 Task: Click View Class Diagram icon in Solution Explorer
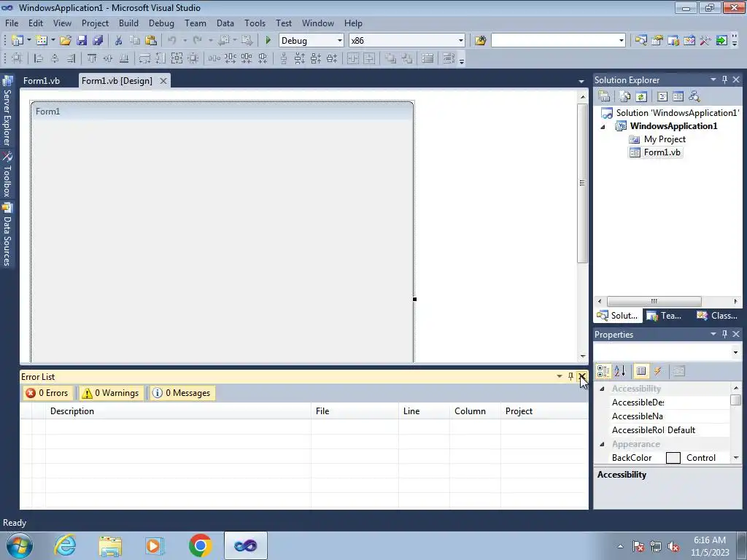click(694, 97)
